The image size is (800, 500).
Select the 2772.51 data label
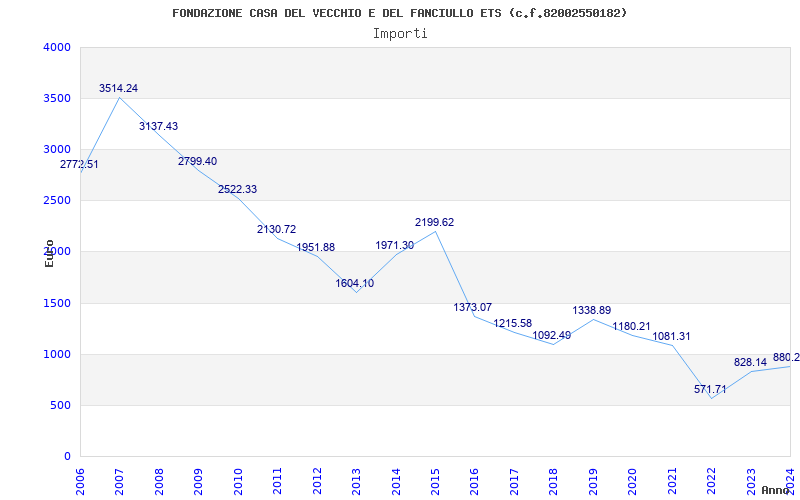pos(79,164)
